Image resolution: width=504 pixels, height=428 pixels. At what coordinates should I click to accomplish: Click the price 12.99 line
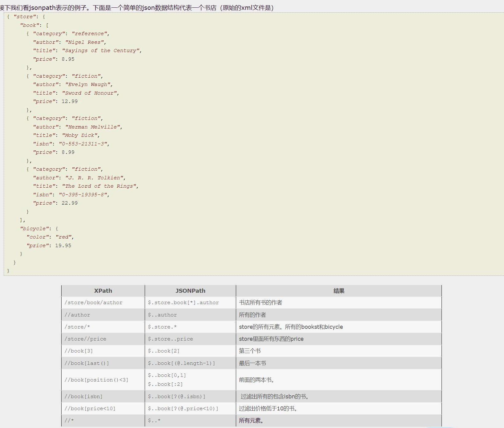55,101
